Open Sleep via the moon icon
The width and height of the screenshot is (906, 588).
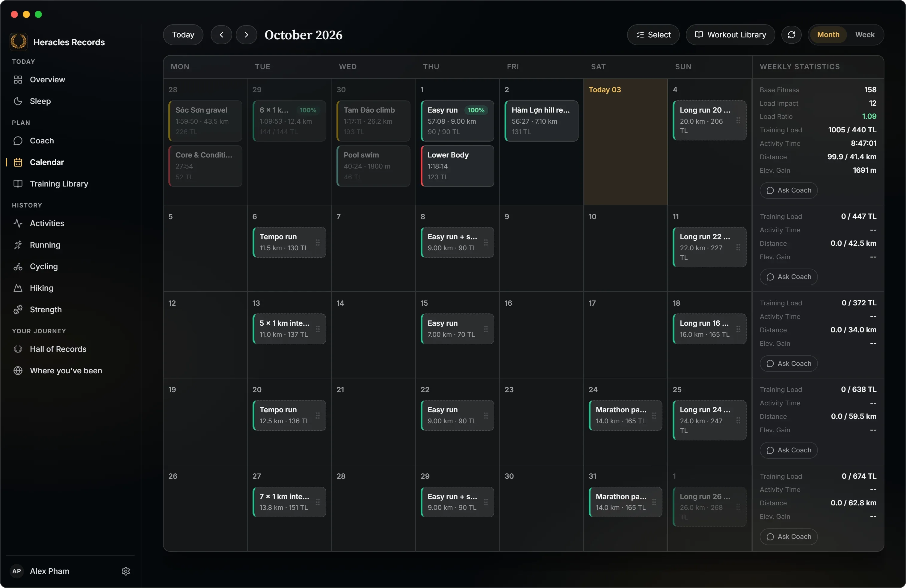[18, 101]
